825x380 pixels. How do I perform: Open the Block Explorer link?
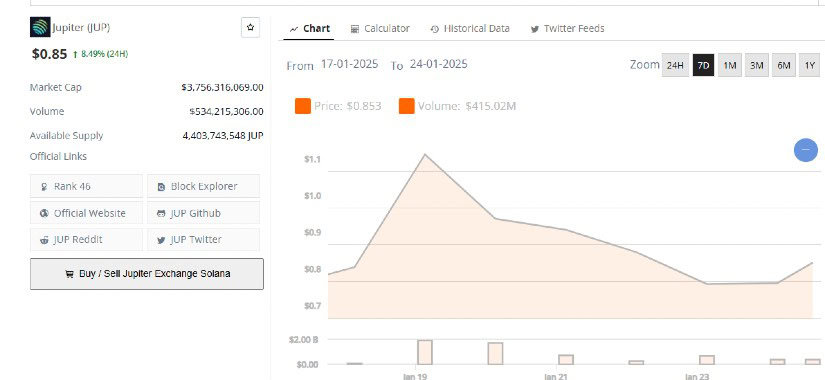click(x=204, y=186)
